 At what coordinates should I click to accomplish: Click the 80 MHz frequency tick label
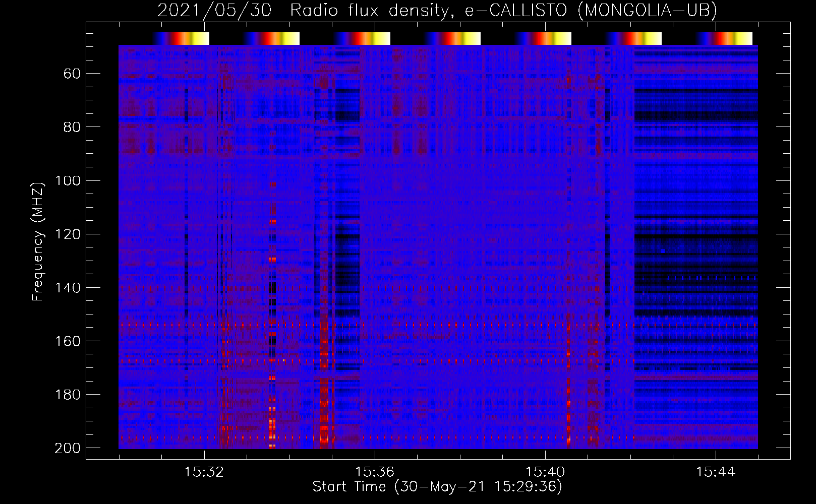[72, 128]
